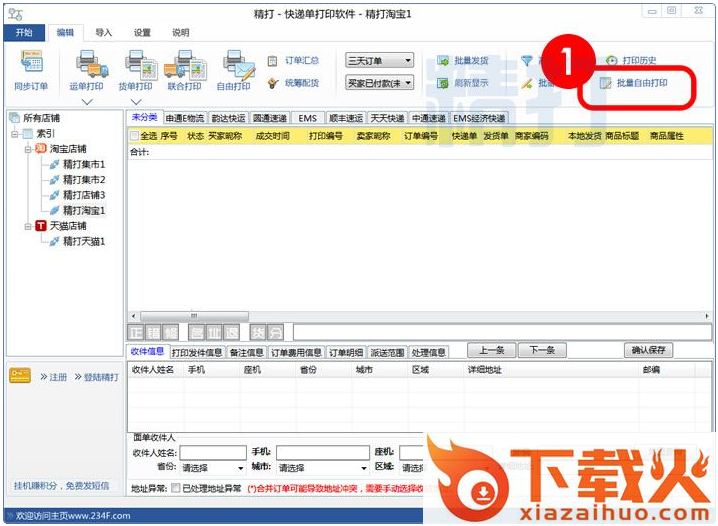Click the pencil batch edit icon
The height and width of the screenshot is (526, 718).
coord(527,83)
